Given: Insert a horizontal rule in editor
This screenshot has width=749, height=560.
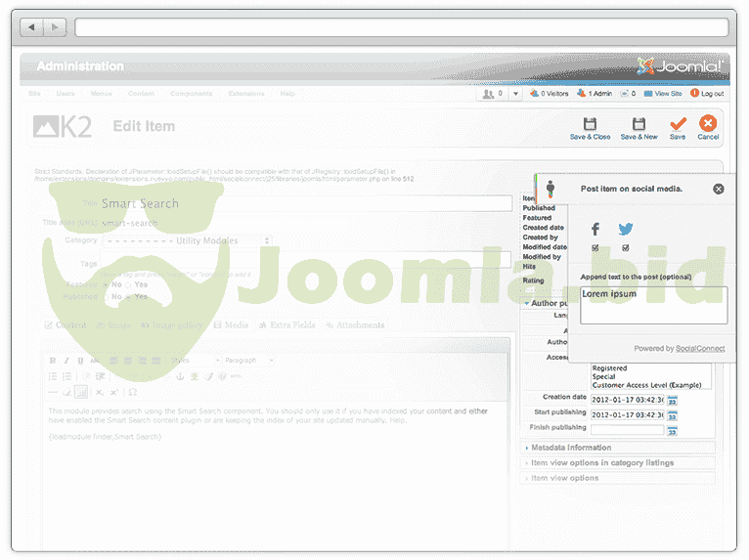Looking at the screenshot, I should 53,393.
